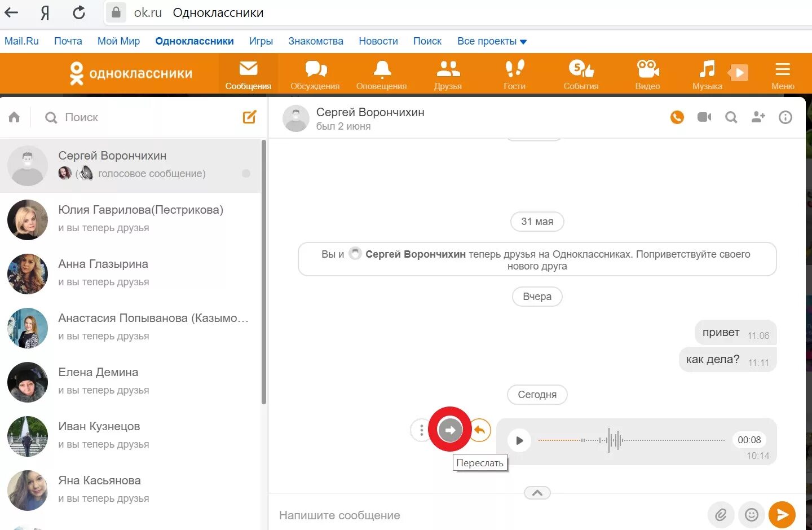
Task: Open the Видео tab
Action: click(647, 74)
